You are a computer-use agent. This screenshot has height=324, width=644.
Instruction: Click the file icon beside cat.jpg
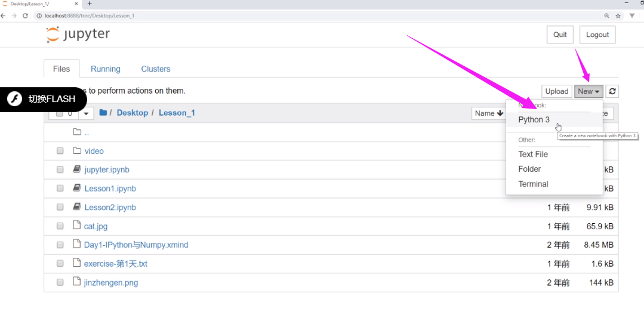[76, 226]
